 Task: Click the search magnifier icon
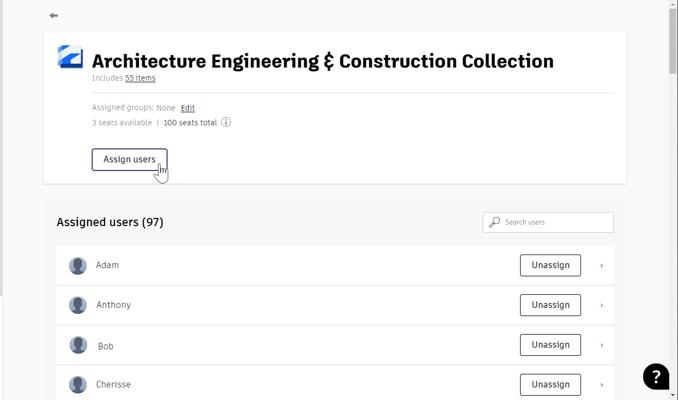494,222
